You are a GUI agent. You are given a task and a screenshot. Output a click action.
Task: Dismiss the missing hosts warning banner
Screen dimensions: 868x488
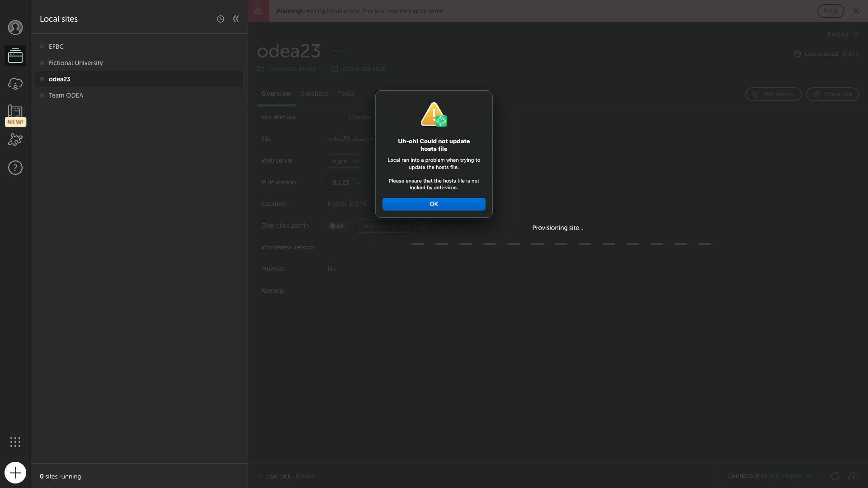(x=856, y=11)
